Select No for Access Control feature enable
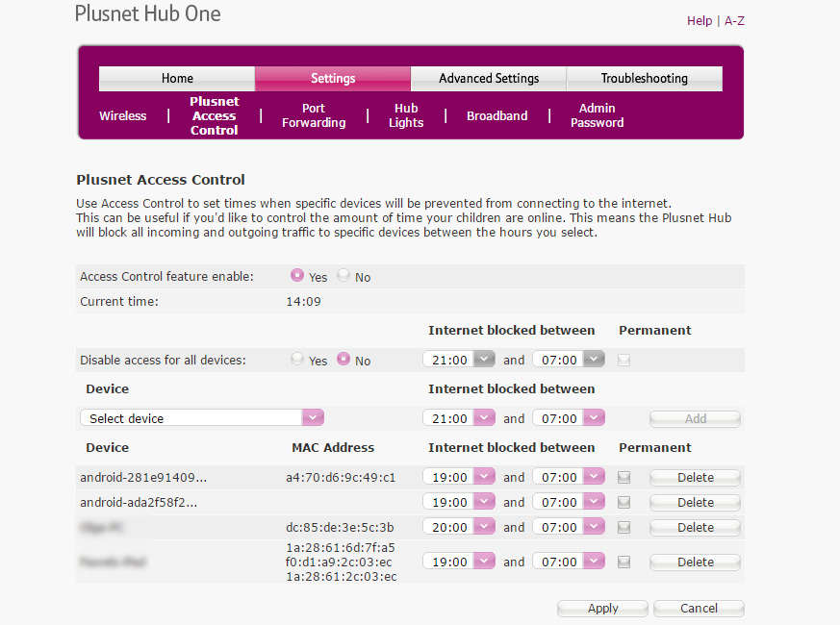 pyautogui.click(x=344, y=276)
